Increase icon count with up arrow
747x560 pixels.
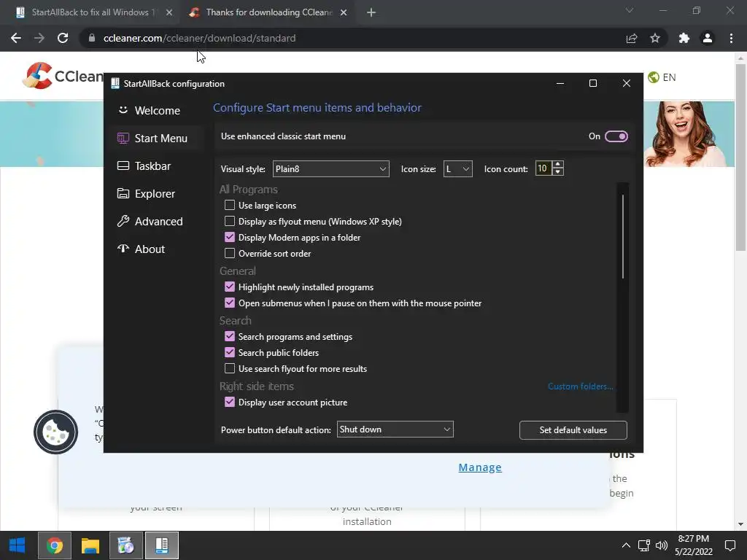[558, 164]
